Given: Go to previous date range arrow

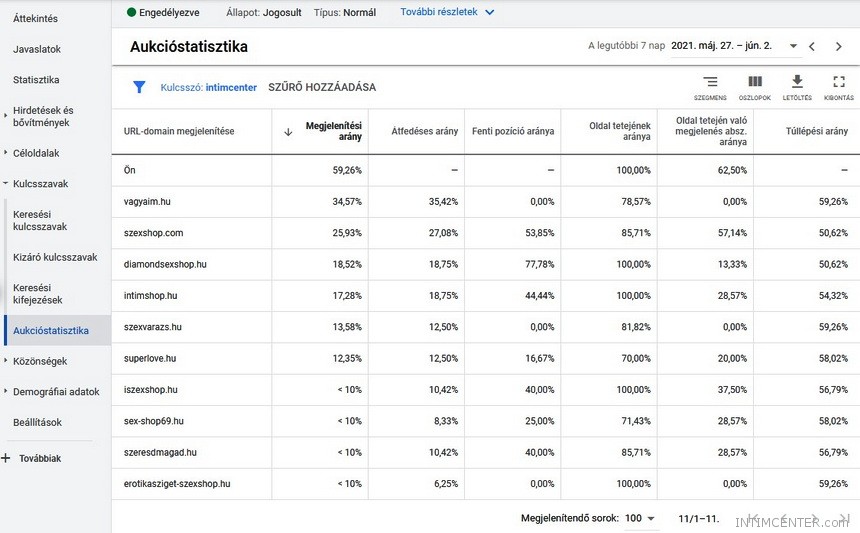Looking at the screenshot, I should click(812, 46).
